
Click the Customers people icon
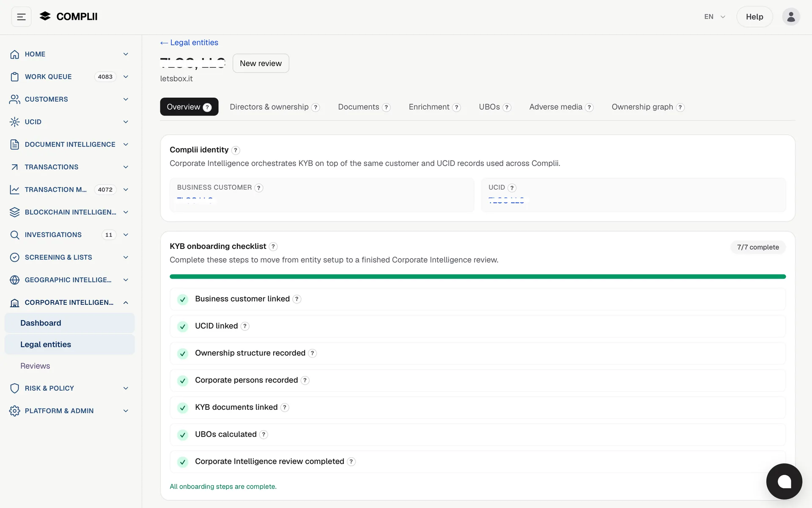coord(15,99)
